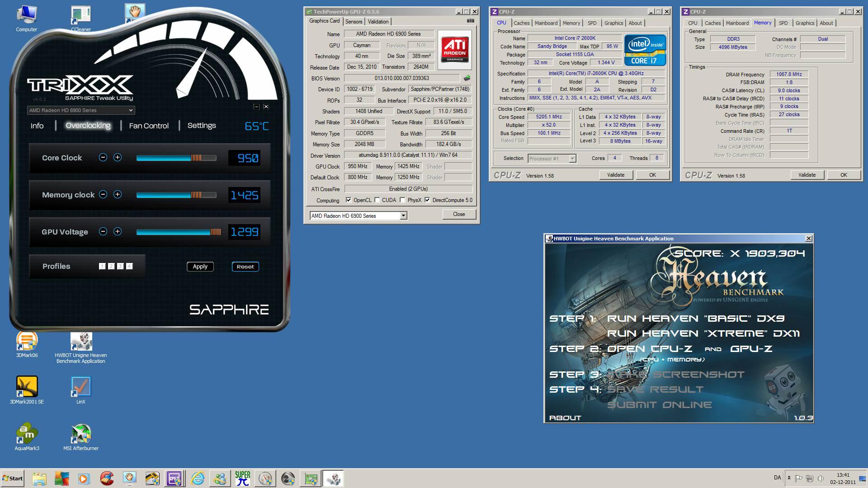Image resolution: width=868 pixels, height=488 pixels.
Task: Minimize the TRIXX utility with its small minus icon
Action: pyautogui.click(x=256, y=107)
